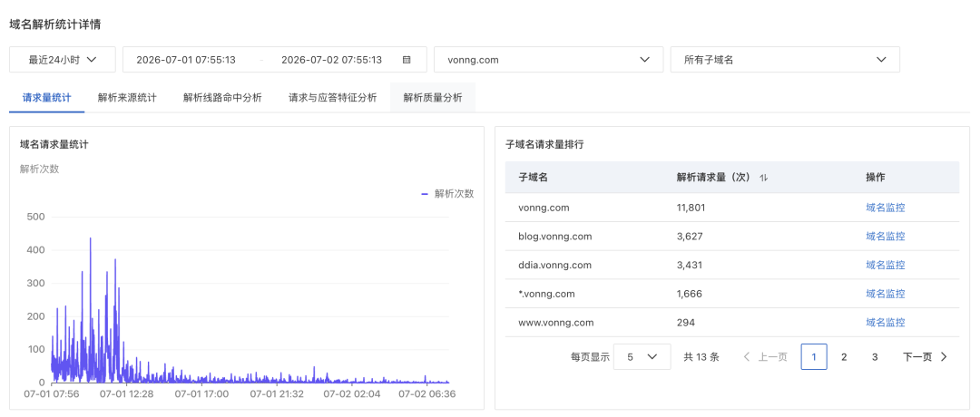
Task: Click the start date 2026-07-01 07:55:13 field
Action: click(x=186, y=60)
